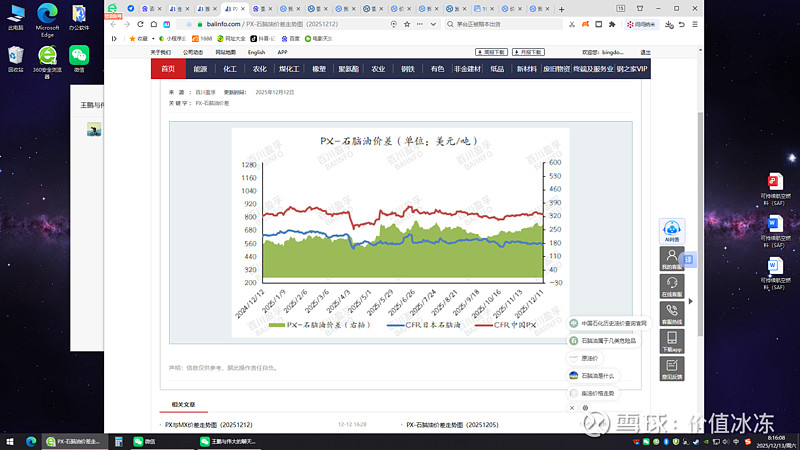Select the 首页 navigation tab
Screen dimensions: 800x450
tap(167, 69)
